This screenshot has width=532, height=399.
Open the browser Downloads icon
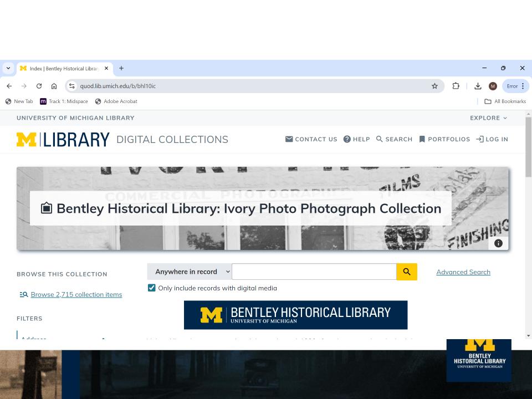[x=478, y=86]
